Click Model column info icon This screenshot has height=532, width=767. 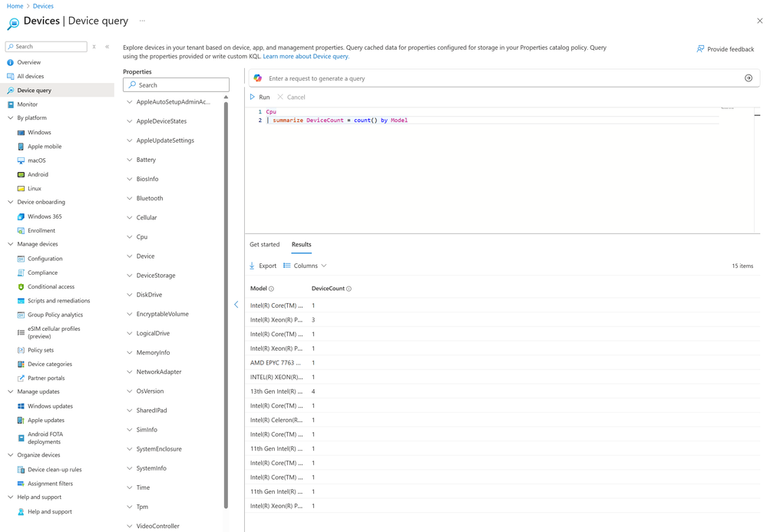point(272,289)
